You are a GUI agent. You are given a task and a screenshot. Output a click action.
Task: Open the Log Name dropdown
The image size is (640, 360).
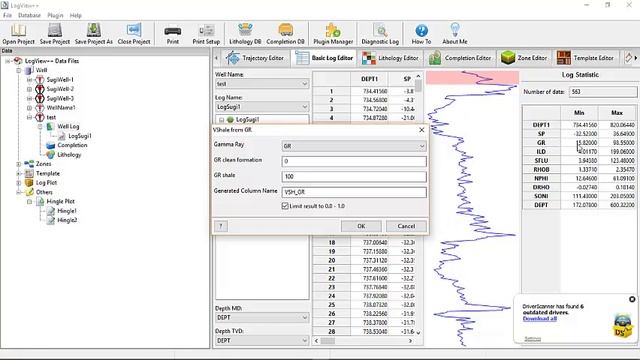262,107
